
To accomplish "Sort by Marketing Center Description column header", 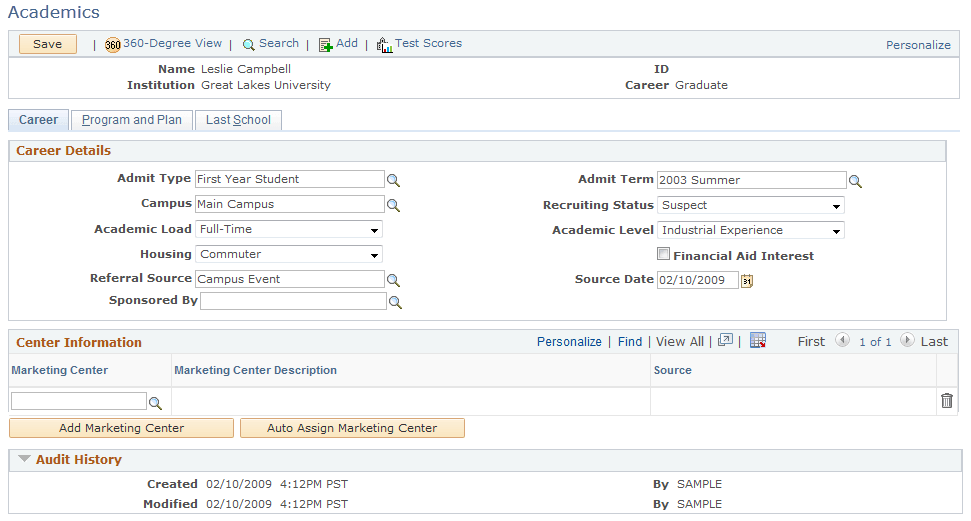I will 255,370.
